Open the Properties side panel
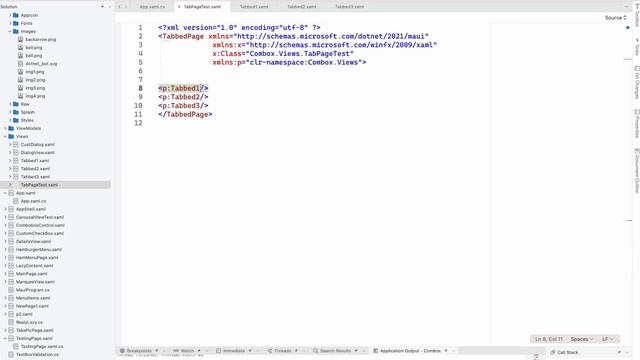Screen dimensions: 640x360 tap(637, 123)
